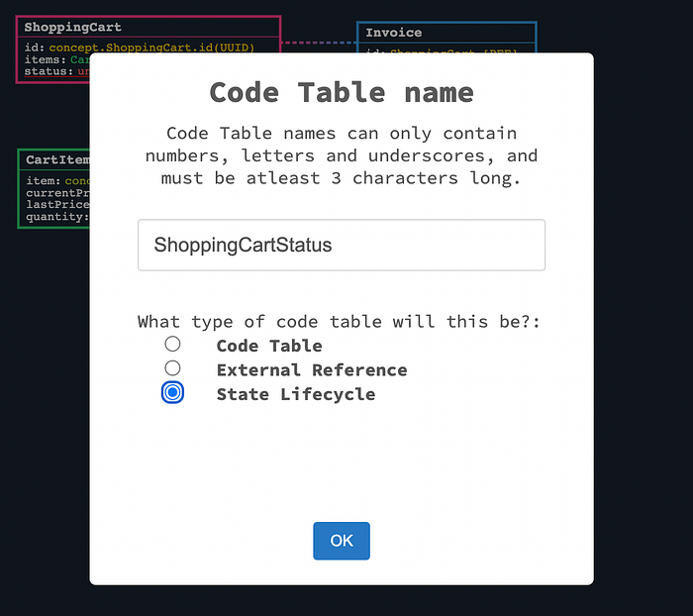Click the 'What type of code table' question
This screenshot has height=616, width=693.
tap(339, 322)
